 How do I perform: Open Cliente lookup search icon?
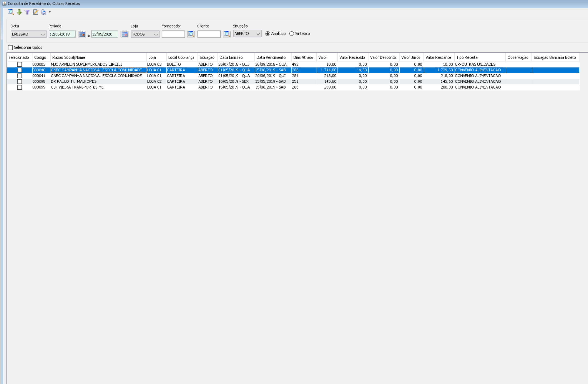227,34
